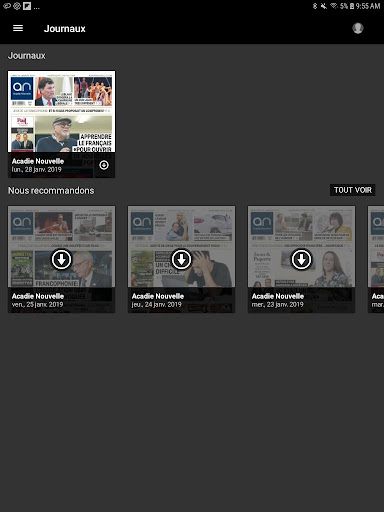Tap the Wi-Fi status icon
Screen dimensions: 384x512
[334, 6]
